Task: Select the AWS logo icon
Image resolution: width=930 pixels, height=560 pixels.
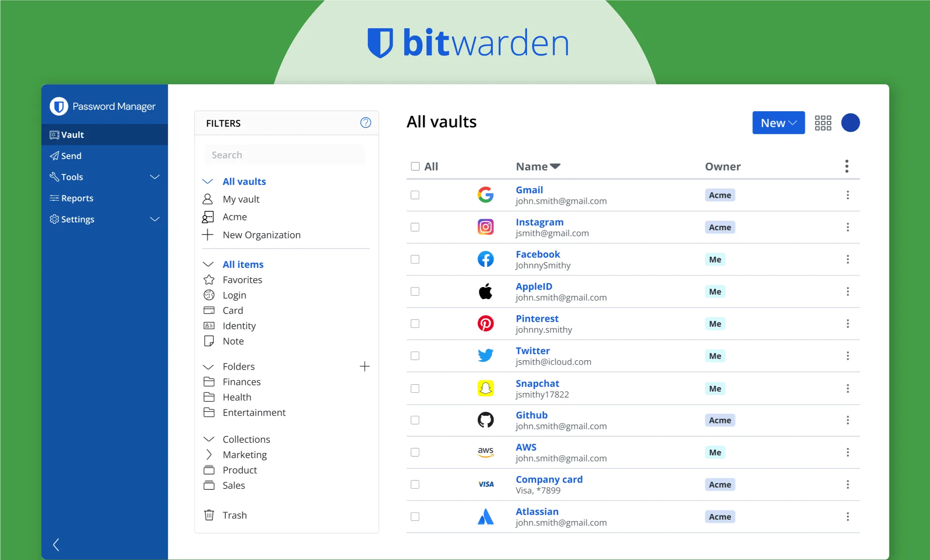Action: tap(486, 452)
